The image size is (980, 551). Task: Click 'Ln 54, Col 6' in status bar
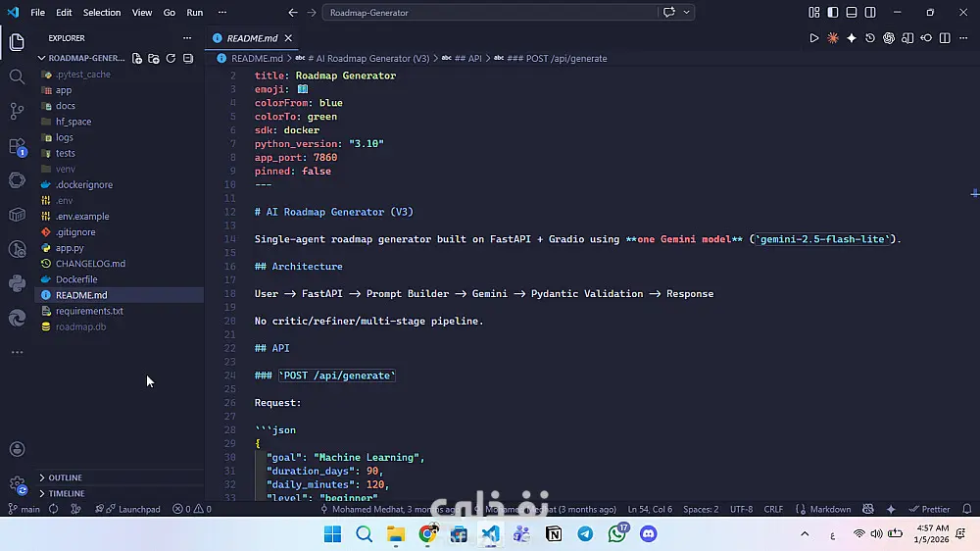tap(650, 509)
